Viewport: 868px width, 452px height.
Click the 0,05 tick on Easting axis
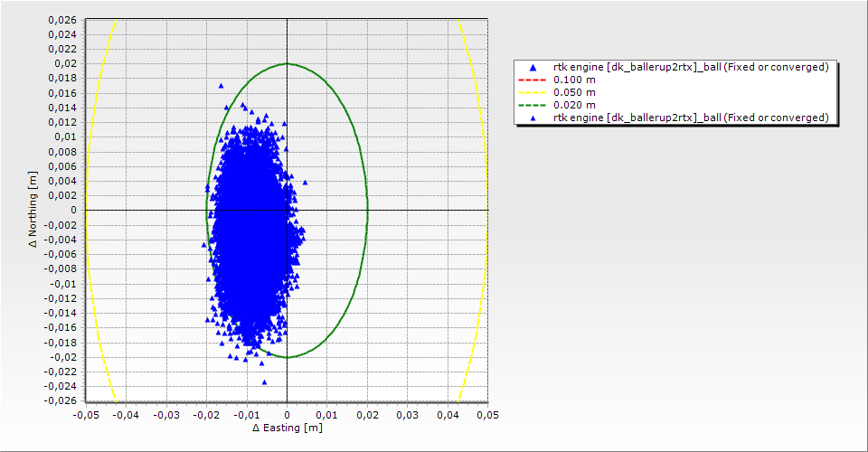click(x=487, y=415)
